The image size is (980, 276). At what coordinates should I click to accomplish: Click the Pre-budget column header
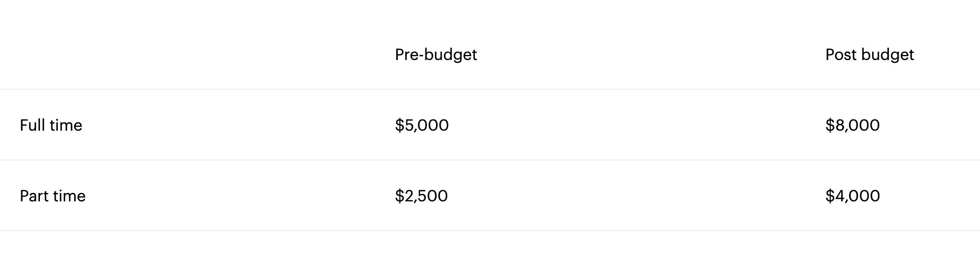[435, 54]
